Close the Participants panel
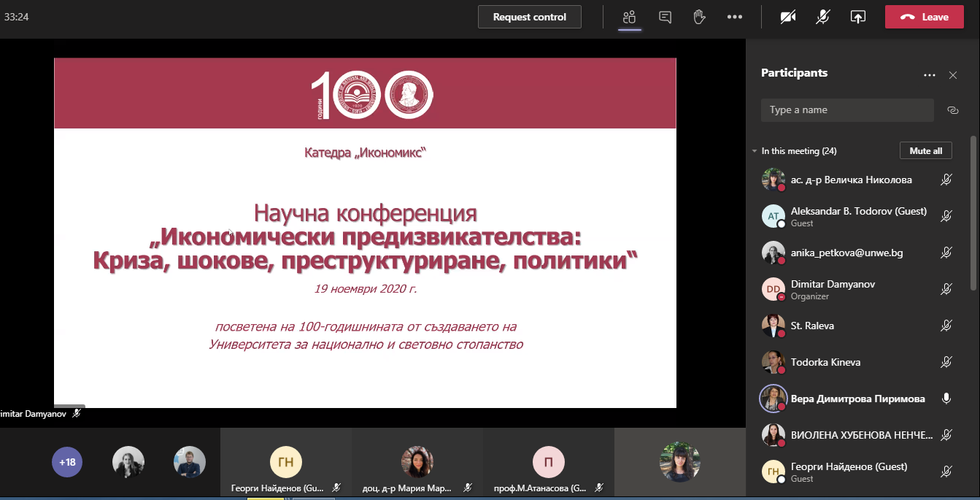 point(952,75)
